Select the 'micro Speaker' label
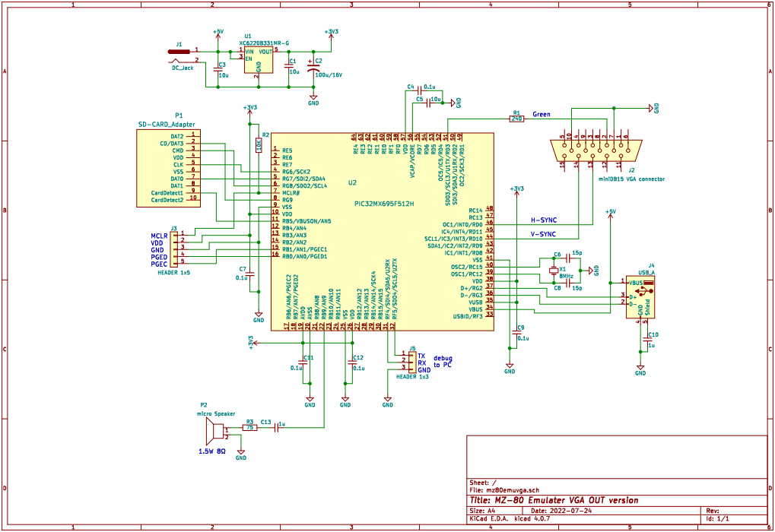The height and width of the screenshot is (532, 775). tap(216, 414)
